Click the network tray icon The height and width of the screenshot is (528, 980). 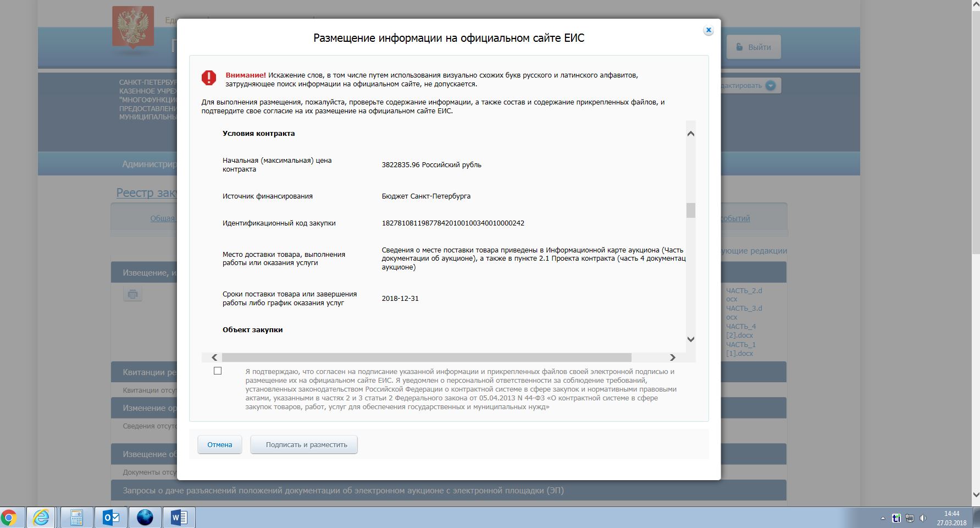point(910,518)
